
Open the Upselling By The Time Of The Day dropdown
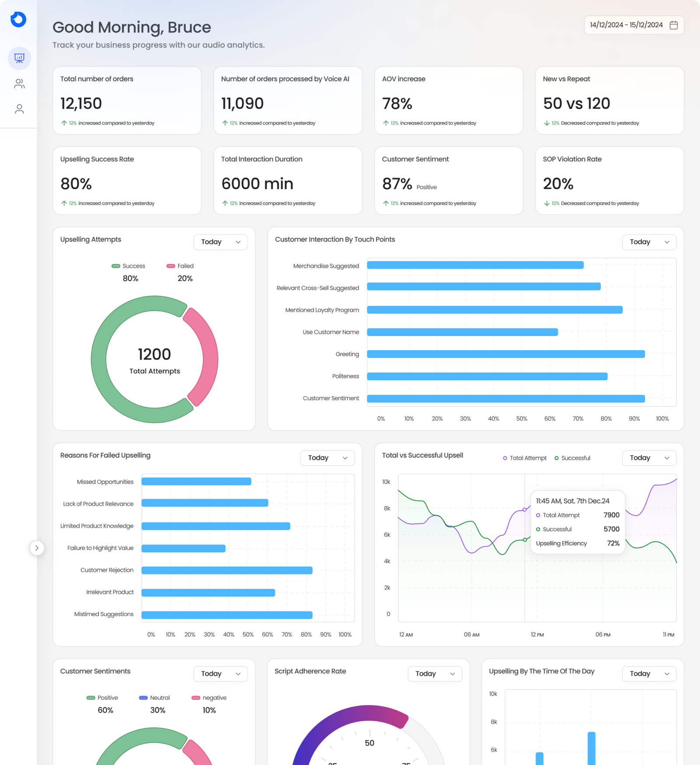649,674
